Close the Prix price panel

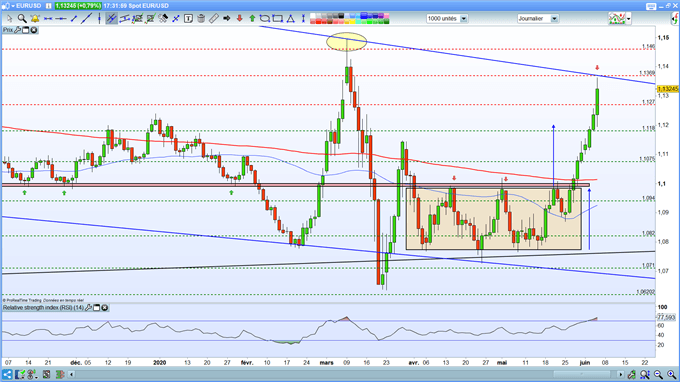point(33,30)
